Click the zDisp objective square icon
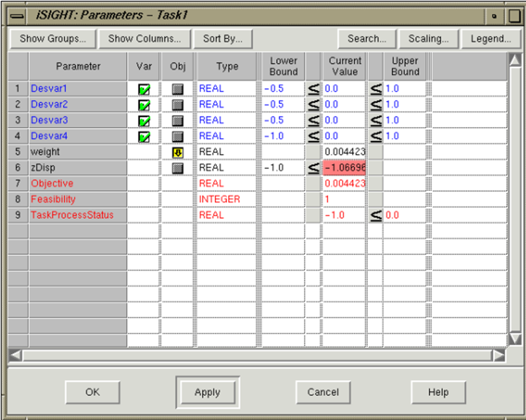This screenshot has width=526, height=420. tap(177, 168)
